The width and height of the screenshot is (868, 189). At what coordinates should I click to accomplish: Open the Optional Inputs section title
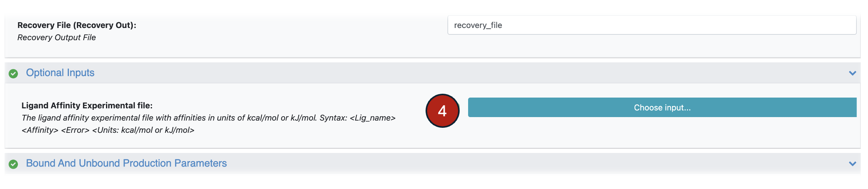[x=60, y=73]
